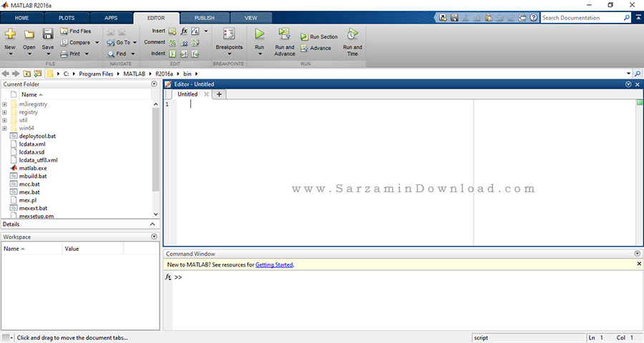The width and height of the screenshot is (644, 343).
Task: Add a new editor tab with plus
Action: coord(219,94)
